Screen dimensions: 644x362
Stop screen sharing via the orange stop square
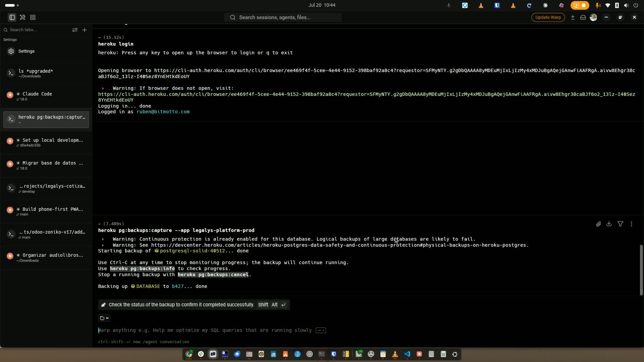coord(584,5)
